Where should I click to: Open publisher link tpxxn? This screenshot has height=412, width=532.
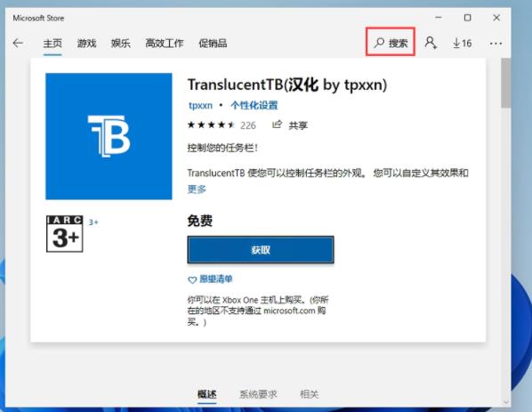(x=200, y=105)
